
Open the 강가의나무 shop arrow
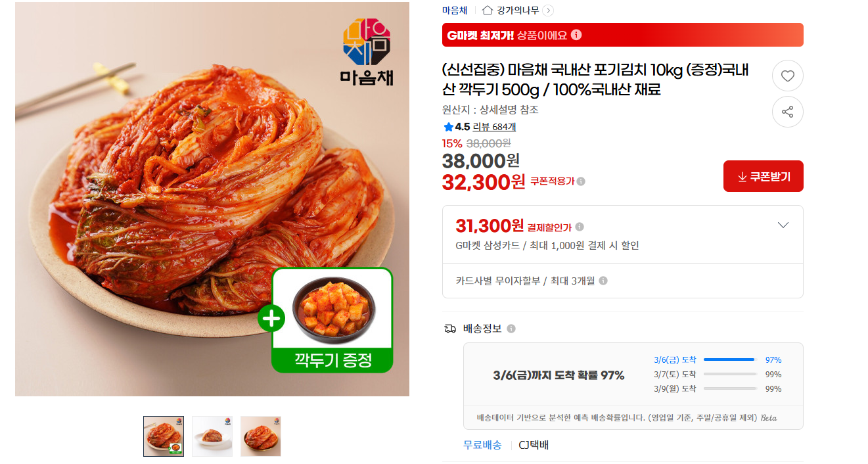coord(548,11)
